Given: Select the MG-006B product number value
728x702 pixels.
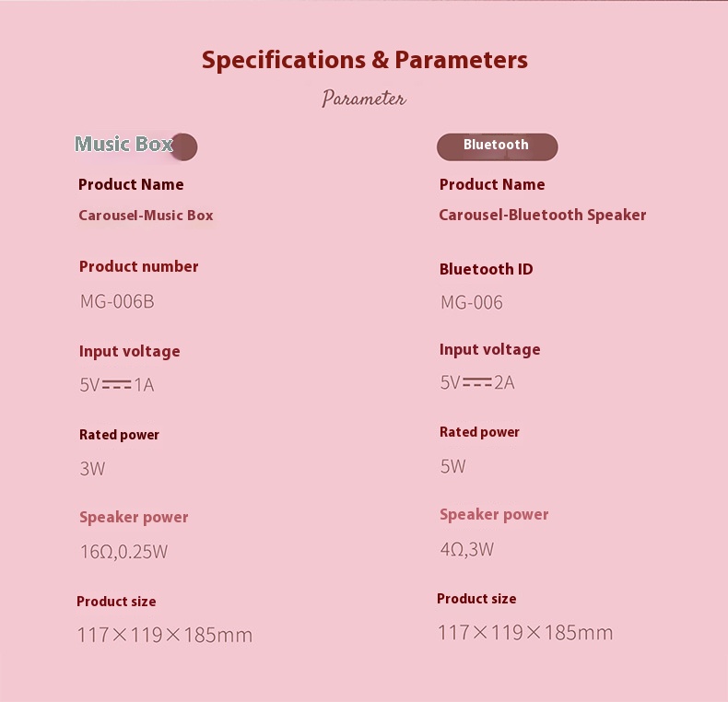Looking at the screenshot, I should pyautogui.click(x=116, y=301).
